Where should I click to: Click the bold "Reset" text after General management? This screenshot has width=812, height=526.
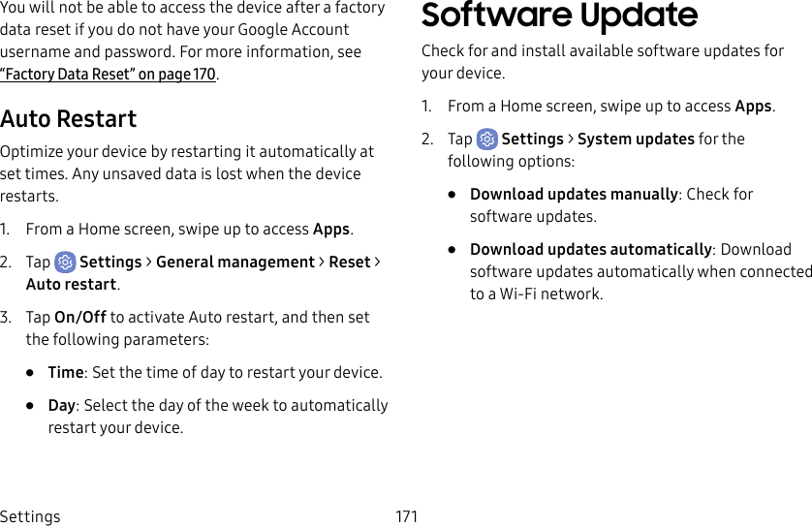point(350,263)
